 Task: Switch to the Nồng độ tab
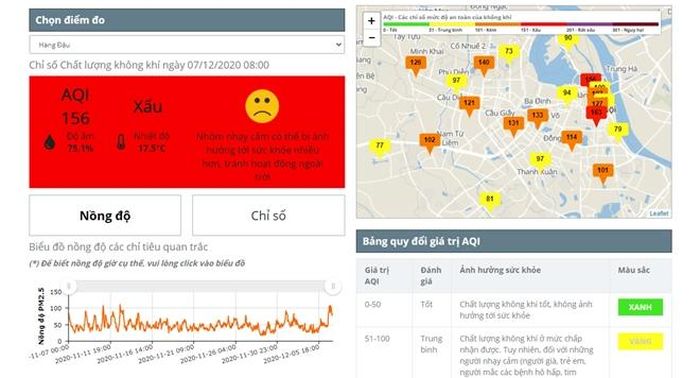(105, 215)
